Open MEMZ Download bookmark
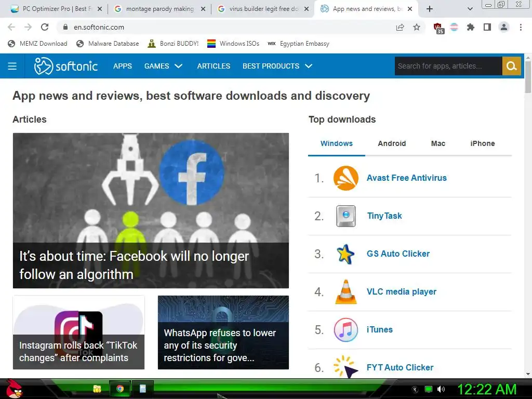532x399 pixels. point(37,44)
